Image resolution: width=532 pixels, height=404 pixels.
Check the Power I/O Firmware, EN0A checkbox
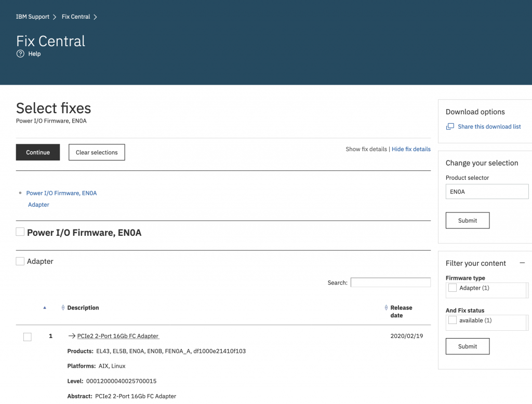[x=20, y=232]
